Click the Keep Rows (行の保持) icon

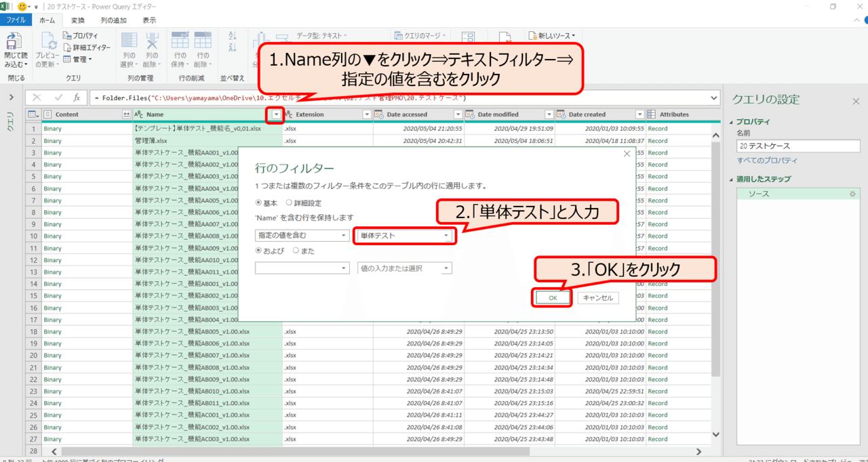point(180,40)
